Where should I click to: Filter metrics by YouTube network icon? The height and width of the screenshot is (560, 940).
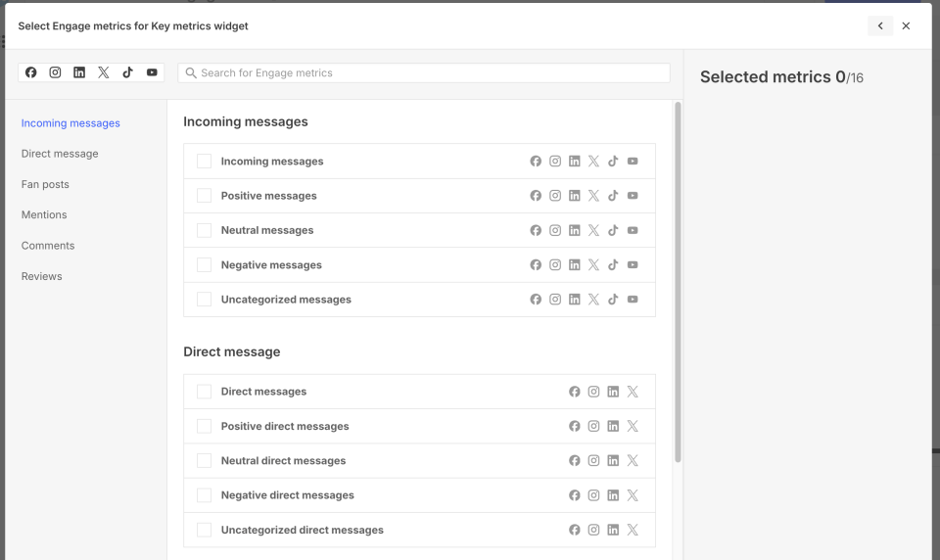(152, 72)
